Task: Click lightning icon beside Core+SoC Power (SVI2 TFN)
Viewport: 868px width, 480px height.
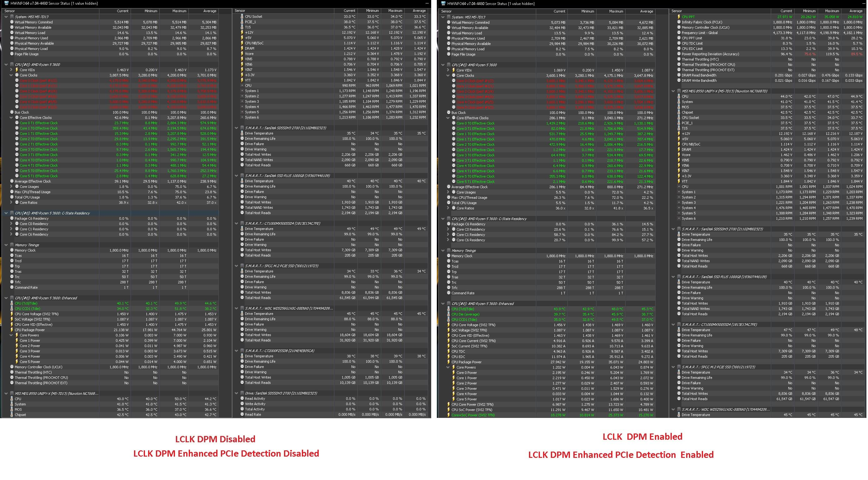Action: coord(448,415)
